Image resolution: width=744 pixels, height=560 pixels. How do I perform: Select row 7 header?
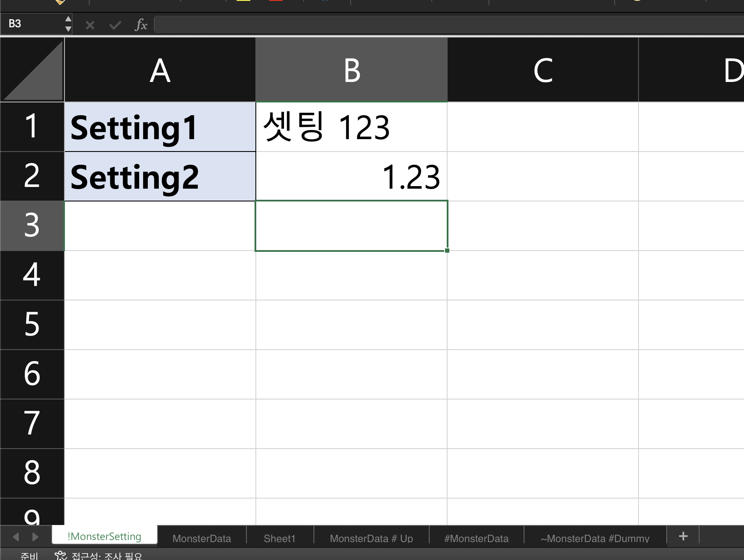pyautogui.click(x=32, y=424)
